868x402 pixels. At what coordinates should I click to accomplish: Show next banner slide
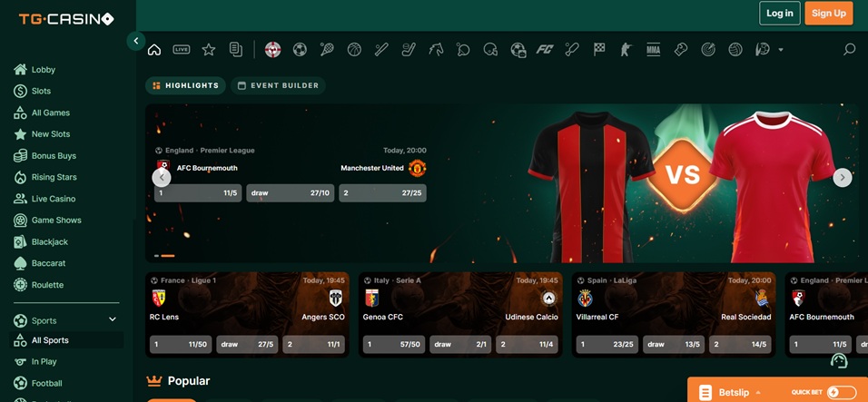tap(843, 178)
